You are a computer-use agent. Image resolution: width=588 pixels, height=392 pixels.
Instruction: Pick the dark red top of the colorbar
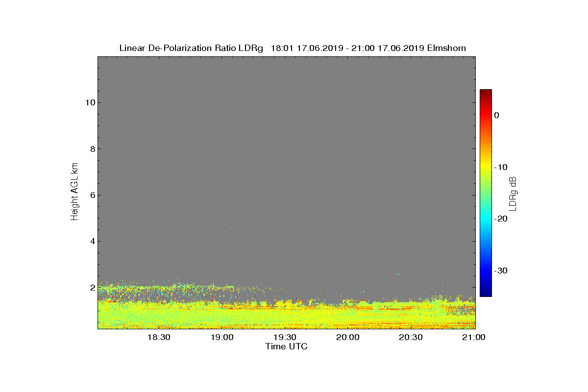486,93
